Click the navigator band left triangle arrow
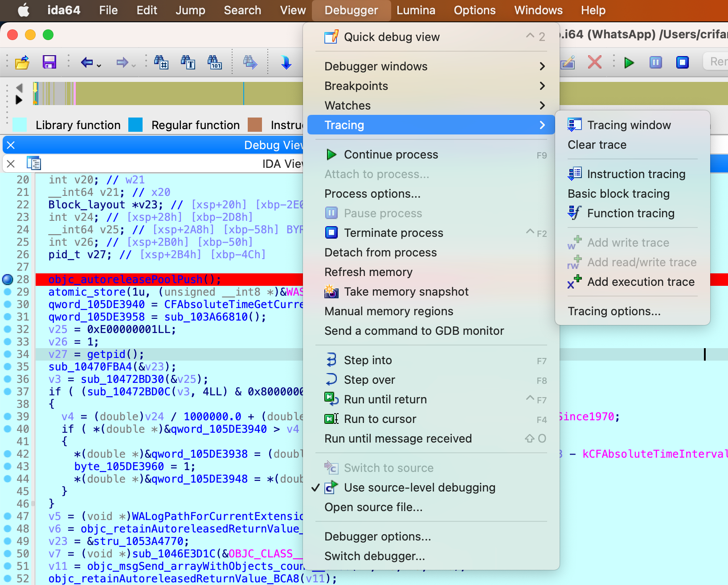Image resolution: width=728 pixels, height=585 pixels. coord(19,88)
